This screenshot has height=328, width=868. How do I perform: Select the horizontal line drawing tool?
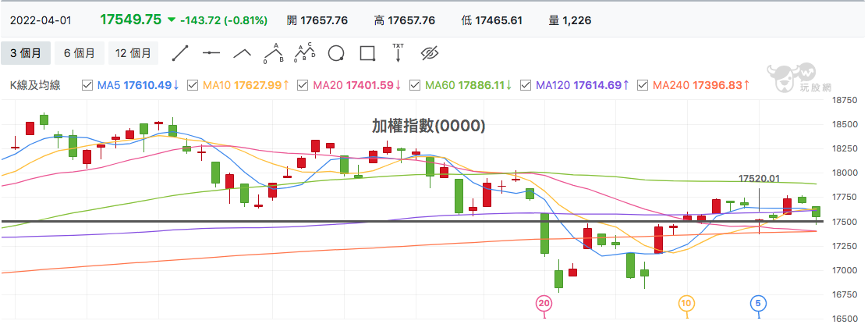(211, 53)
